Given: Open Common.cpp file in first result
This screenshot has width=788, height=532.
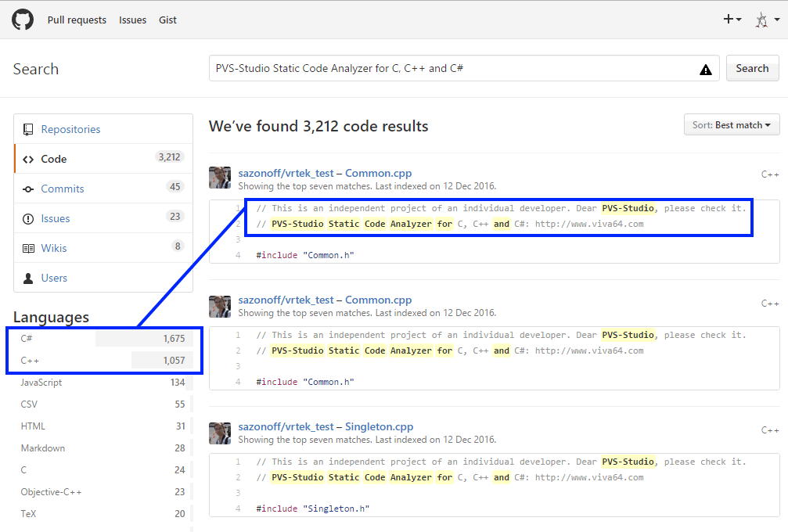Looking at the screenshot, I should tap(379, 174).
